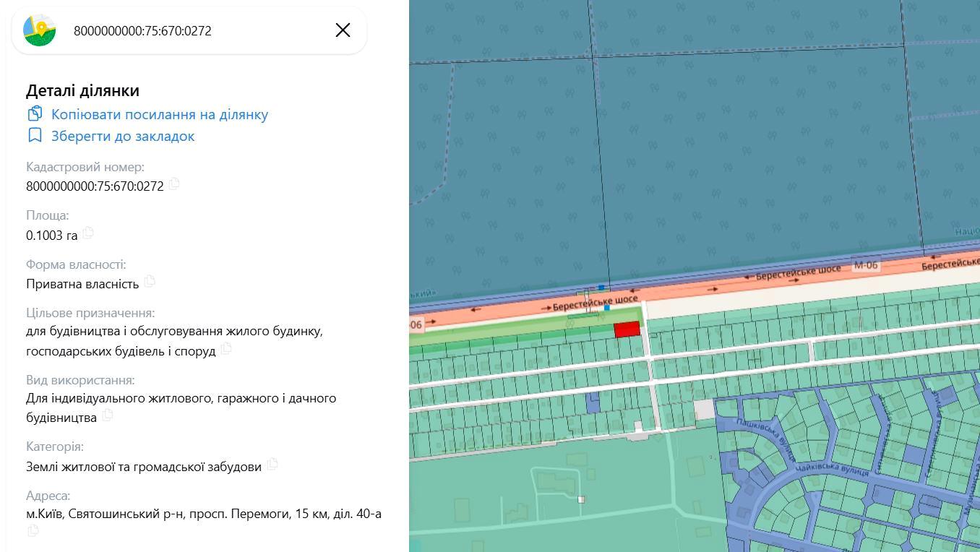980x552 pixels.
Task: Click the M-06 road shield on map
Action: pyautogui.click(x=865, y=265)
